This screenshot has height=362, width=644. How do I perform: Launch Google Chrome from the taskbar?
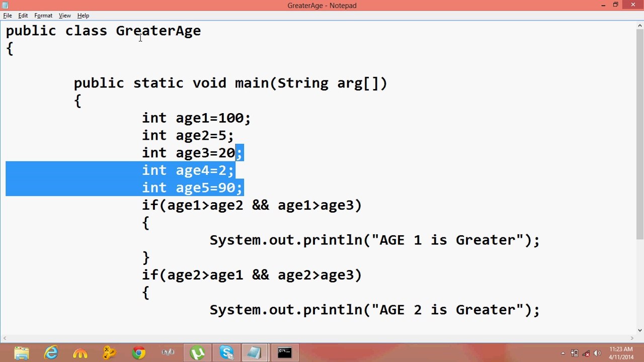point(138,353)
